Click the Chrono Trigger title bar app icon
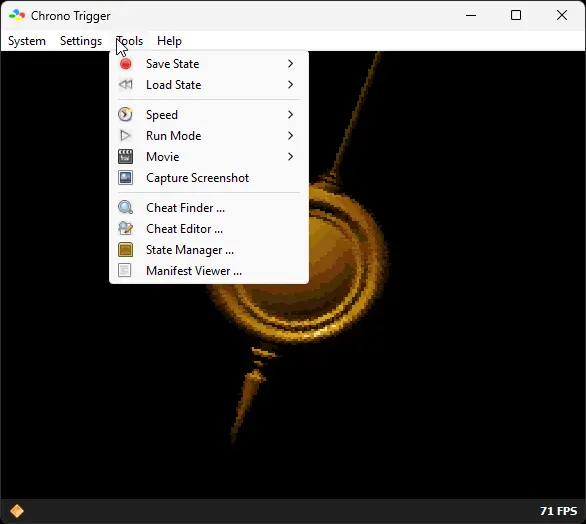The image size is (586, 524). tap(17, 16)
